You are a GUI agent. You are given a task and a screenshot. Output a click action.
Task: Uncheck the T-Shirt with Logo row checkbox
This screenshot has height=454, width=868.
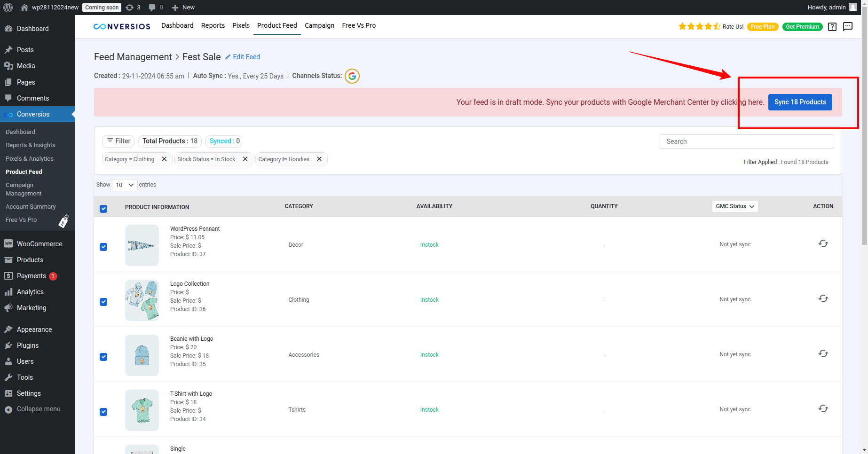(103, 412)
